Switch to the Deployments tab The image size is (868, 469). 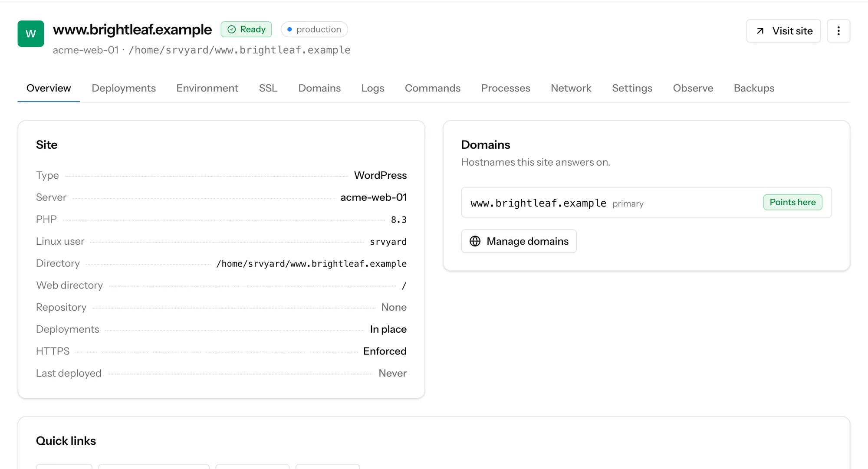[124, 88]
